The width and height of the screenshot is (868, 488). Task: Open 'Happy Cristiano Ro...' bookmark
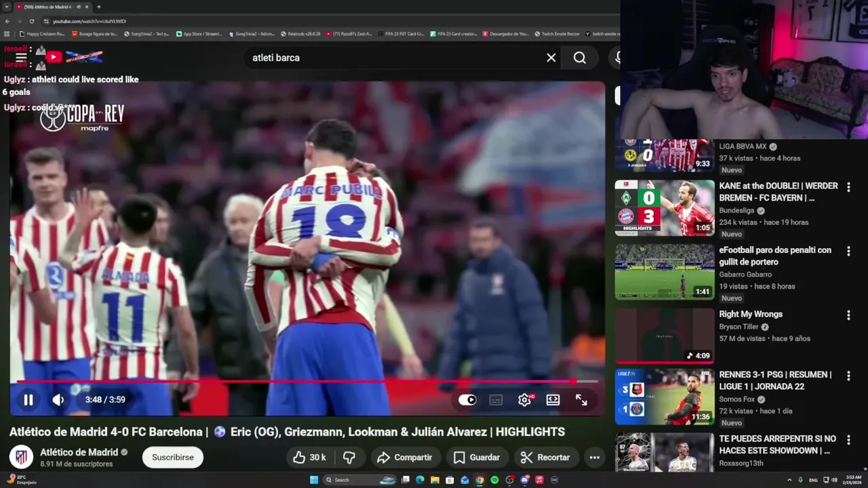coord(42,33)
